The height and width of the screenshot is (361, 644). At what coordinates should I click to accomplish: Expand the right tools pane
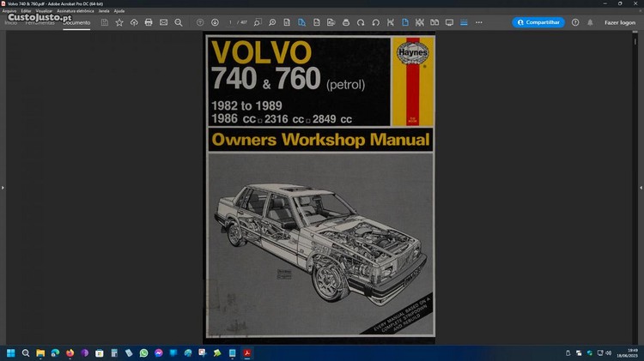point(641,187)
